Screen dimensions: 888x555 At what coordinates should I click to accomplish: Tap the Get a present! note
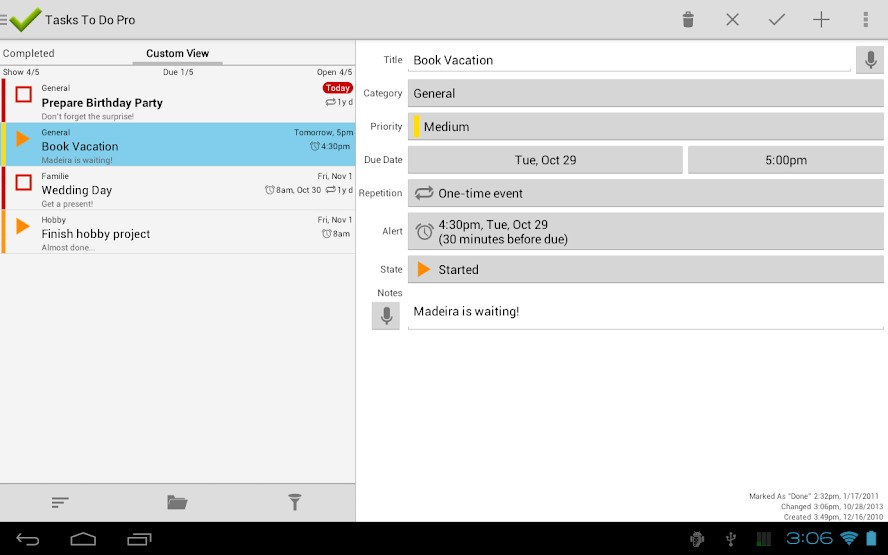(67, 204)
